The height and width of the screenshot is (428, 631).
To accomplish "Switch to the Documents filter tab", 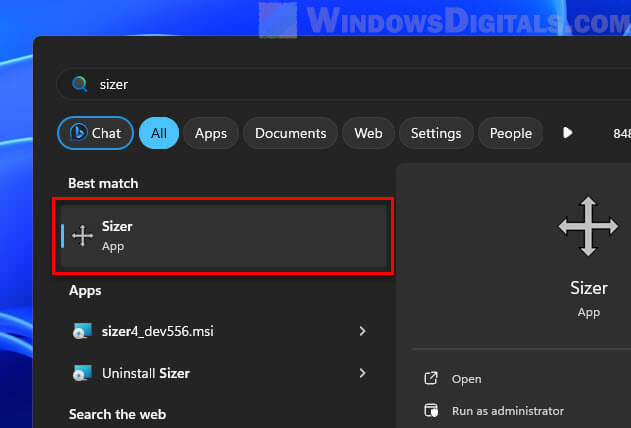I will [291, 133].
